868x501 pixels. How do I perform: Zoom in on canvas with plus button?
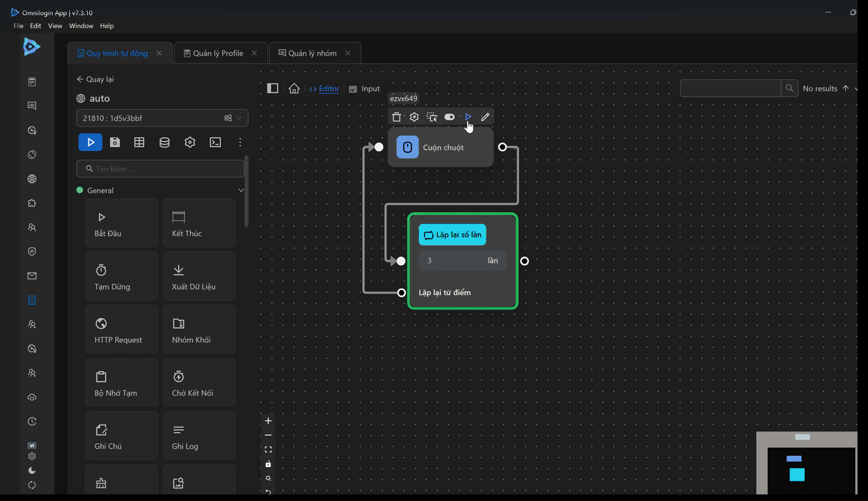point(268,421)
